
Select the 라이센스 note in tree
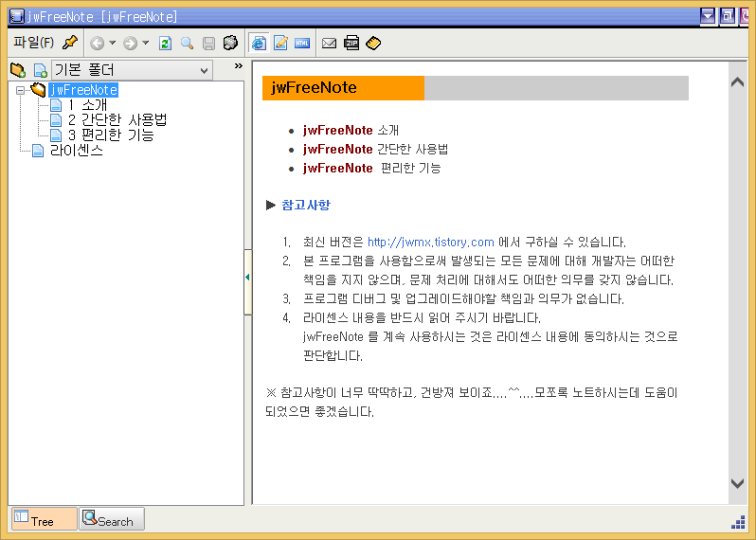coord(76,151)
